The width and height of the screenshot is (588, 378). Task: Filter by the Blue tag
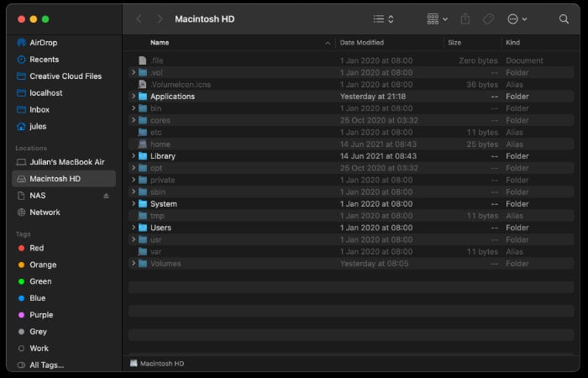coord(64,298)
